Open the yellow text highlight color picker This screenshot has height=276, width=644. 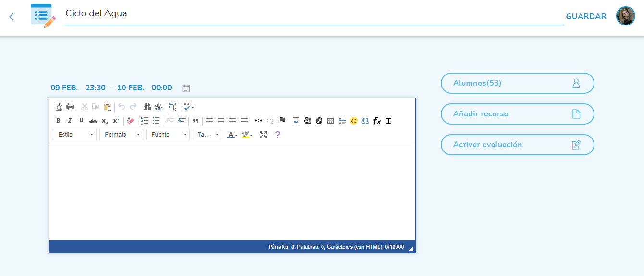pyautogui.click(x=247, y=135)
